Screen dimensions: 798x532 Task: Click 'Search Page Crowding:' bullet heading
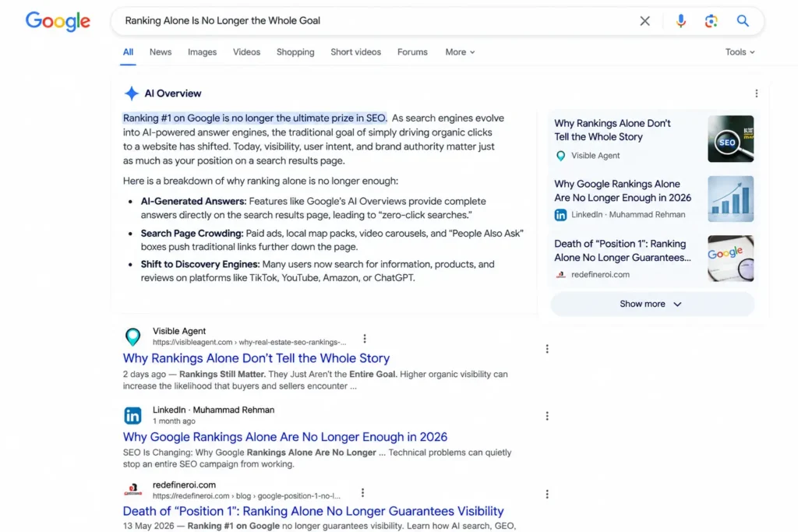point(192,234)
